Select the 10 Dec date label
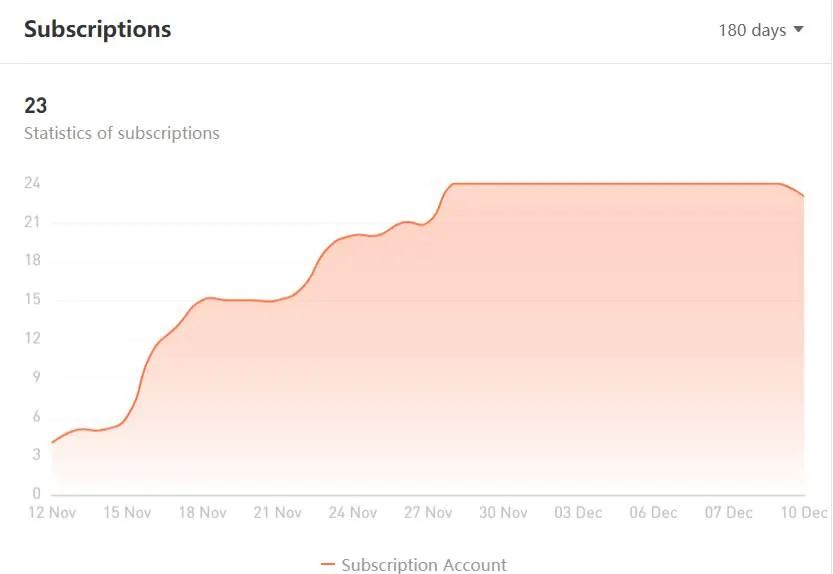Image resolution: width=833 pixels, height=574 pixels. [804, 512]
